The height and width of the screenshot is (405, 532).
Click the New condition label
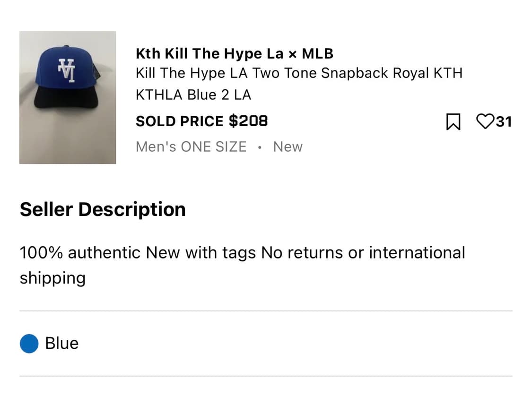[x=287, y=146]
